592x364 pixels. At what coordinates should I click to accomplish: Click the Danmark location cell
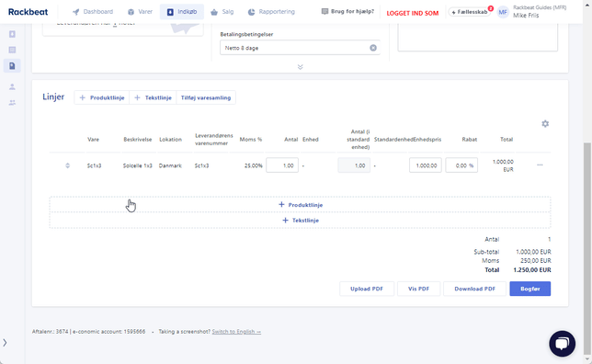pyautogui.click(x=170, y=165)
